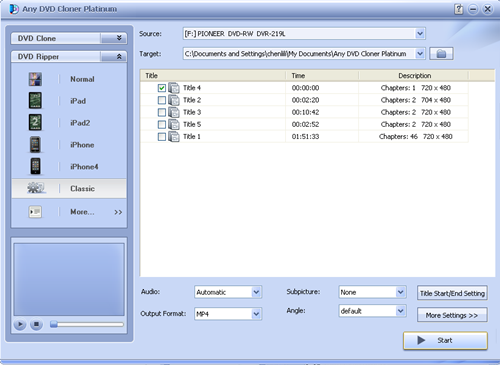The image size is (500, 365).
Task: Stop the preview playback
Action: (36, 324)
